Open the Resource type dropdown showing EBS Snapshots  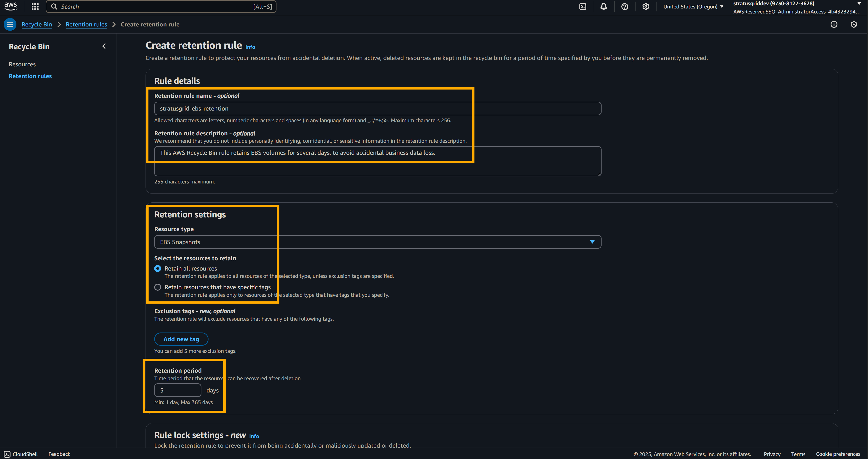click(x=377, y=242)
